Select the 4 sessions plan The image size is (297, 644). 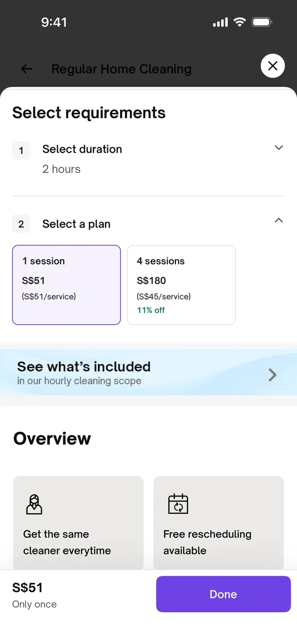[x=181, y=285]
